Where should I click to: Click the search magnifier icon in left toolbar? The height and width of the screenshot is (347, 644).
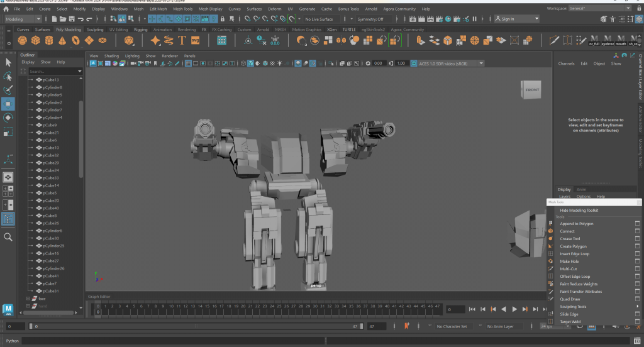point(8,237)
